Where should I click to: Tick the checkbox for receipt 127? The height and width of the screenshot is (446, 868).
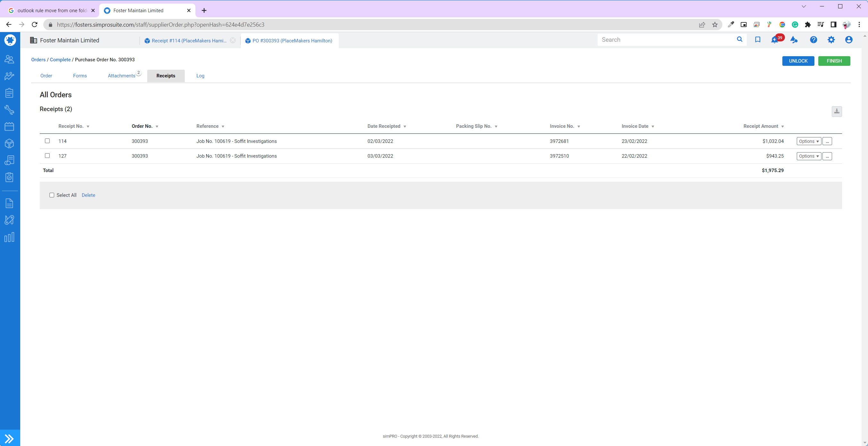(47, 155)
